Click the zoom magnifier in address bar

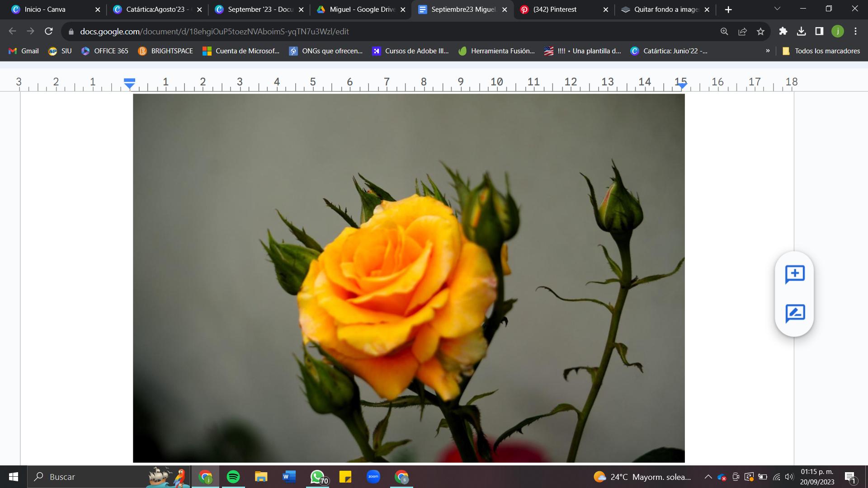click(x=724, y=31)
